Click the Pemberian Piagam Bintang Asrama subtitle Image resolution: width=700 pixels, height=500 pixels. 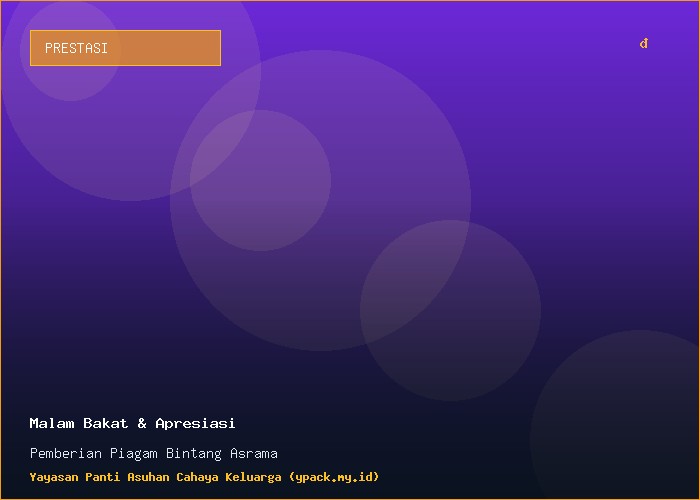tap(154, 454)
